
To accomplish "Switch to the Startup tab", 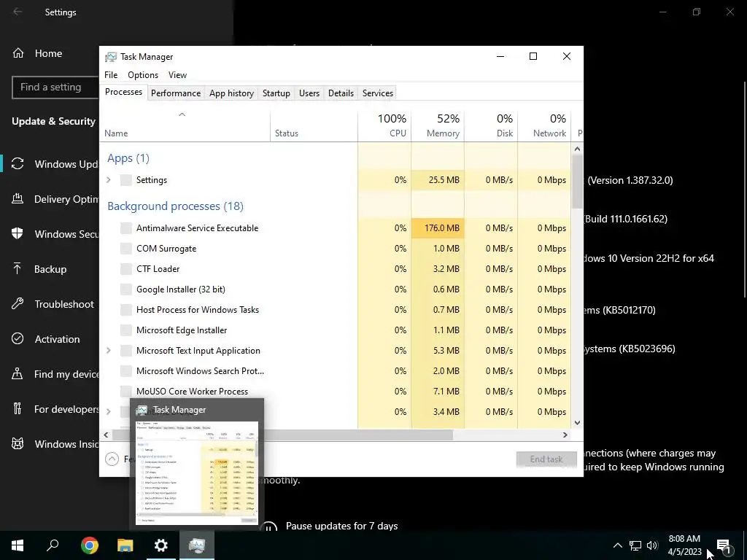I will pyautogui.click(x=276, y=93).
